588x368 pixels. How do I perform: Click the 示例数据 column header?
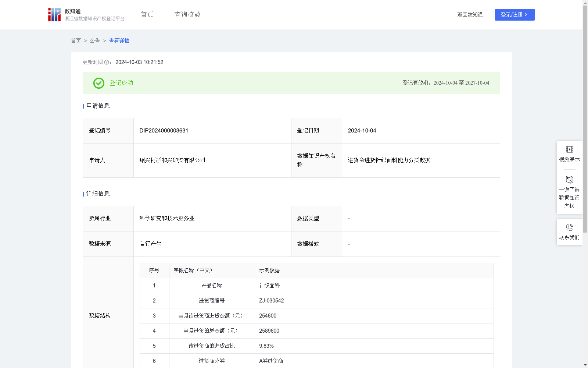click(374, 270)
